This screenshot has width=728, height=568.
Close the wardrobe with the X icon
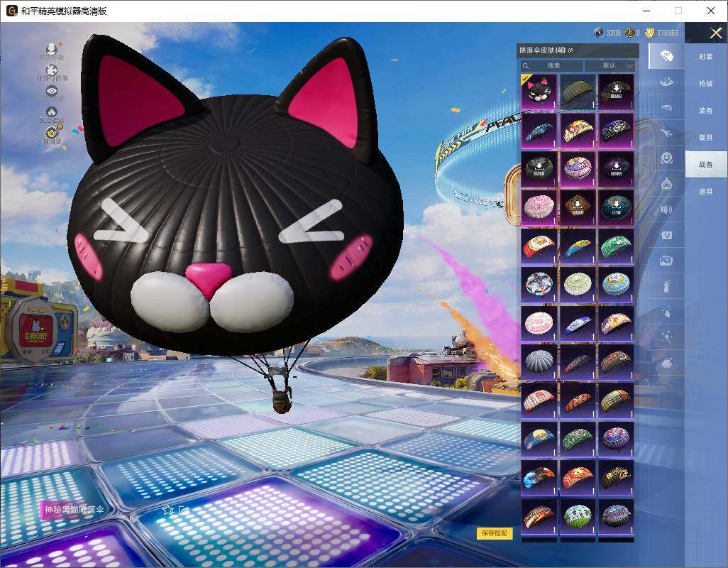[x=715, y=33]
